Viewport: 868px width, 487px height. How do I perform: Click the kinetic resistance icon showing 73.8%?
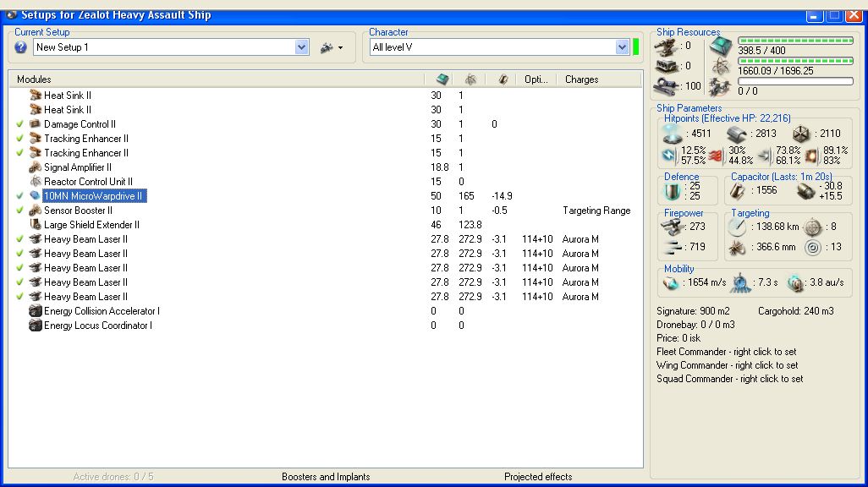765,156
